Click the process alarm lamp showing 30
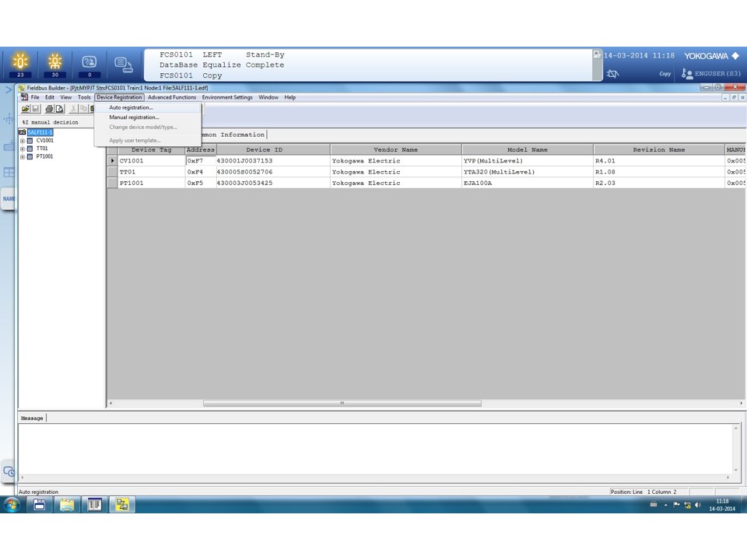 point(54,62)
